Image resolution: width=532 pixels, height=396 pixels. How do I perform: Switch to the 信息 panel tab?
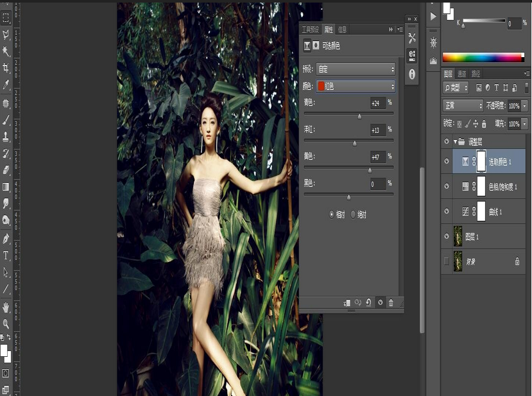(343, 30)
